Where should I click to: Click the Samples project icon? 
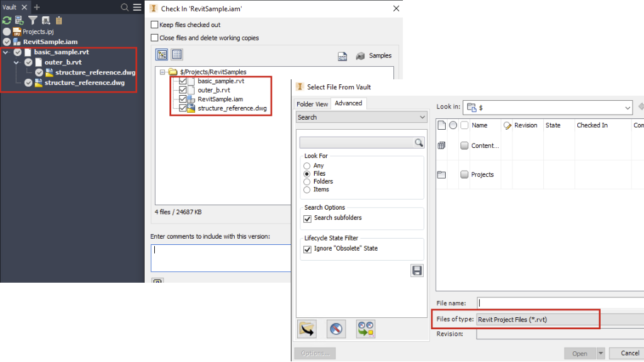tap(360, 56)
